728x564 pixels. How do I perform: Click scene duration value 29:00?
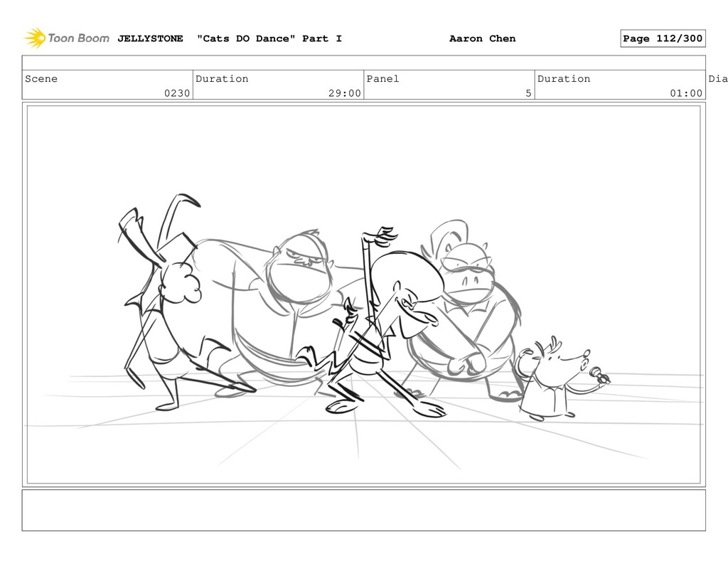click(x=345, y=93)
